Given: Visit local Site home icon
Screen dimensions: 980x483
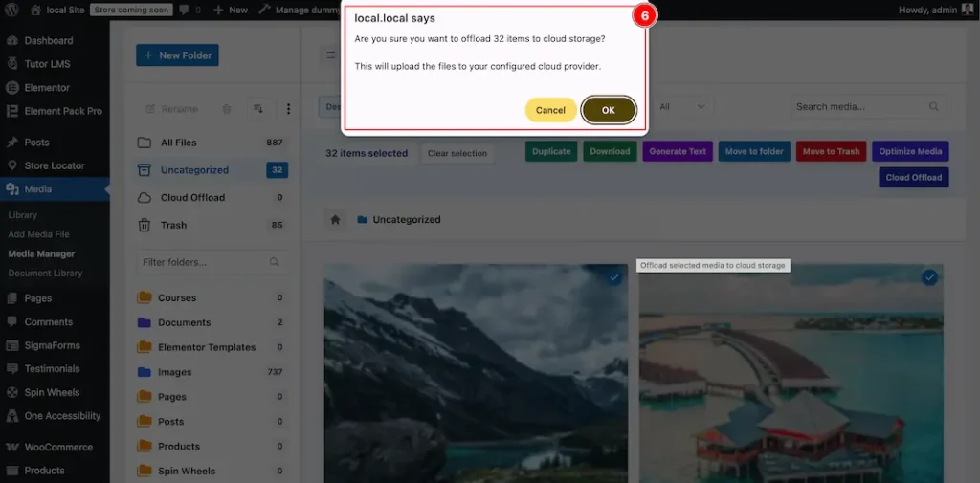Looking at the screenshot, I should click(35, 10).
